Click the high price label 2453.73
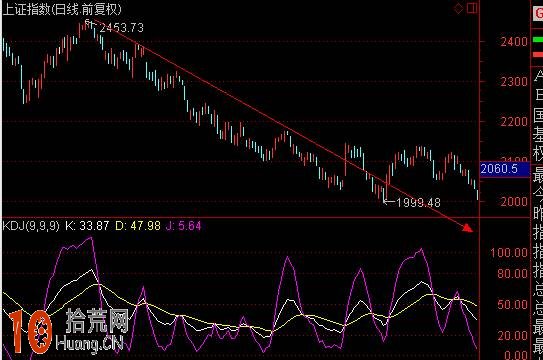Image resolution: width=543 pixels, height=360 pixels. (122, 28)
